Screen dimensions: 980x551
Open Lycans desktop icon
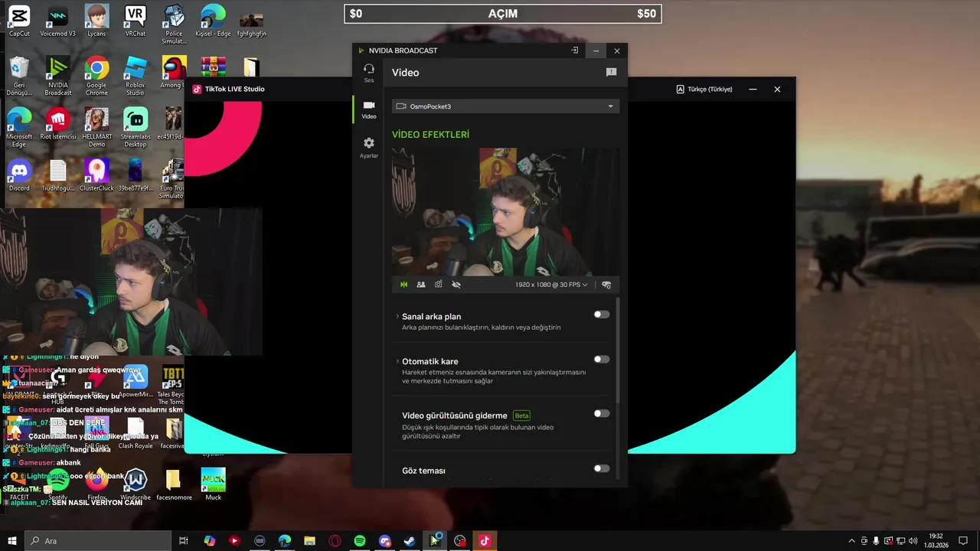click(x=96, y=21)
